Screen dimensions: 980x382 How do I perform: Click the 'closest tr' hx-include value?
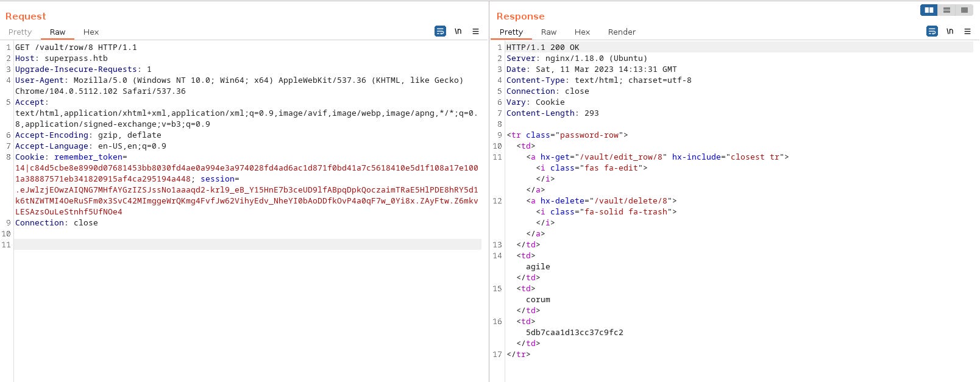point(755,157)
